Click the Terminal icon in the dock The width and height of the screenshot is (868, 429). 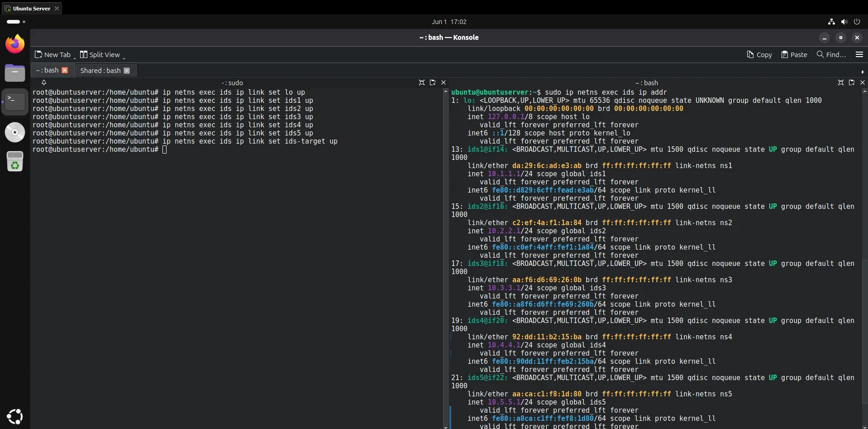(x=15, y=101)
